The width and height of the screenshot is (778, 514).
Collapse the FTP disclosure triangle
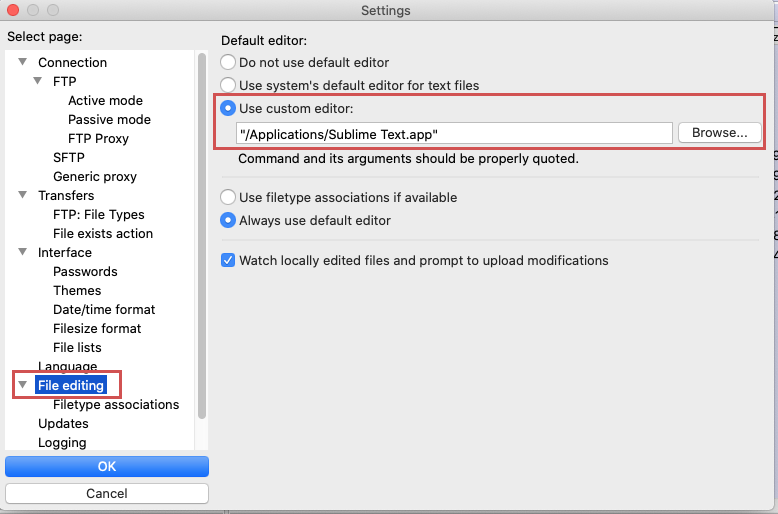pos(37,81)
